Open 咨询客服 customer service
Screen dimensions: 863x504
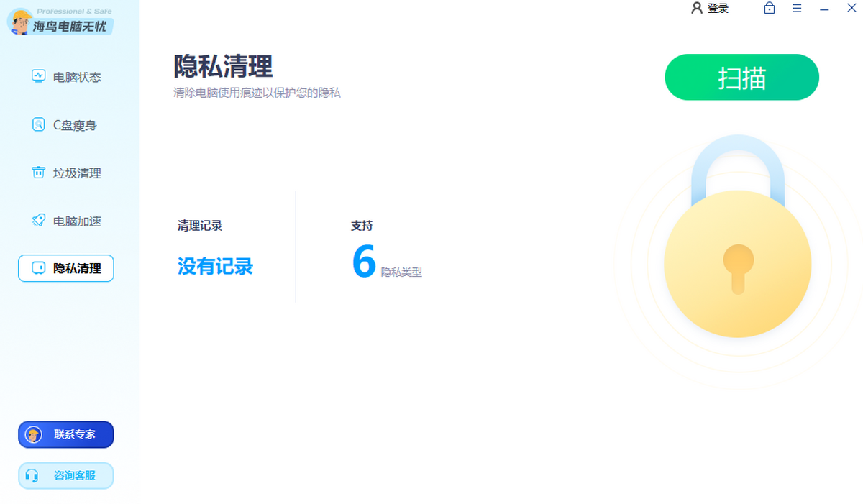pyautogui.click(x=66, y=475)
